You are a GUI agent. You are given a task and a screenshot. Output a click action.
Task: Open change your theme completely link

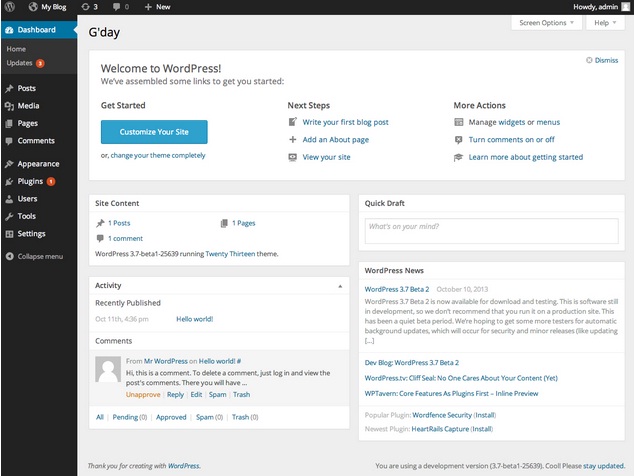(158, 155)
